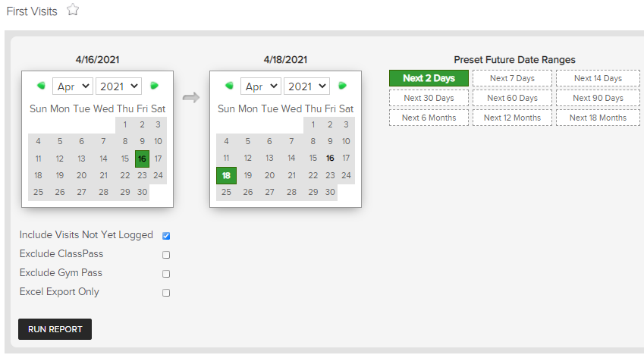
Task: Go to previous month in end calendar
Action: (229, 86)
